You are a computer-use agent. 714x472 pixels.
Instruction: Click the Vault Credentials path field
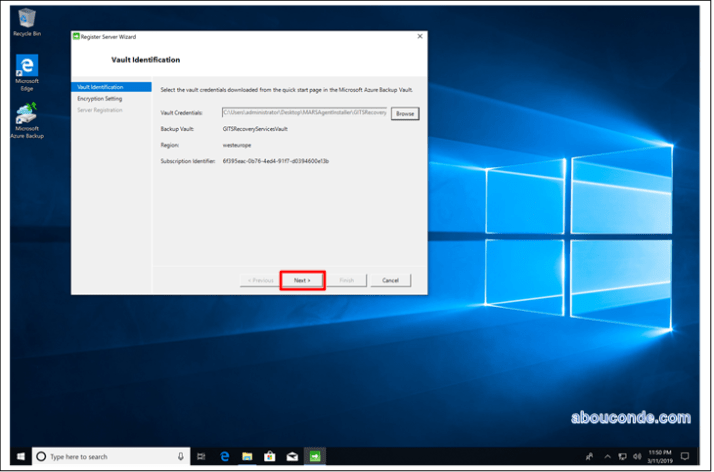click(x=304, y=114)
